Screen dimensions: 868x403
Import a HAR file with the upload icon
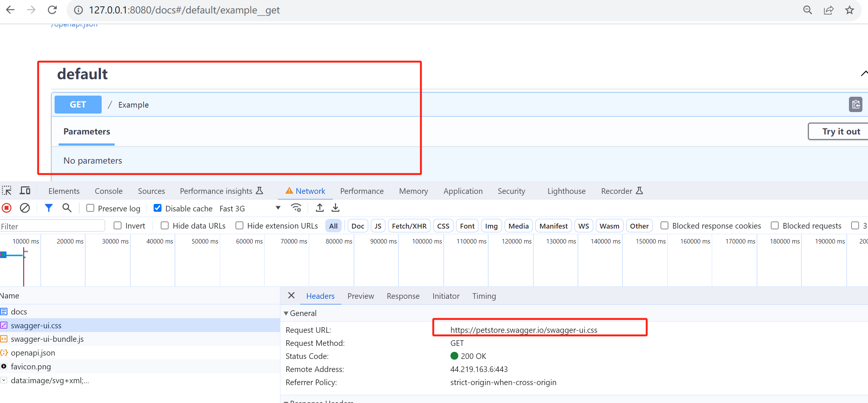point(320,208)
